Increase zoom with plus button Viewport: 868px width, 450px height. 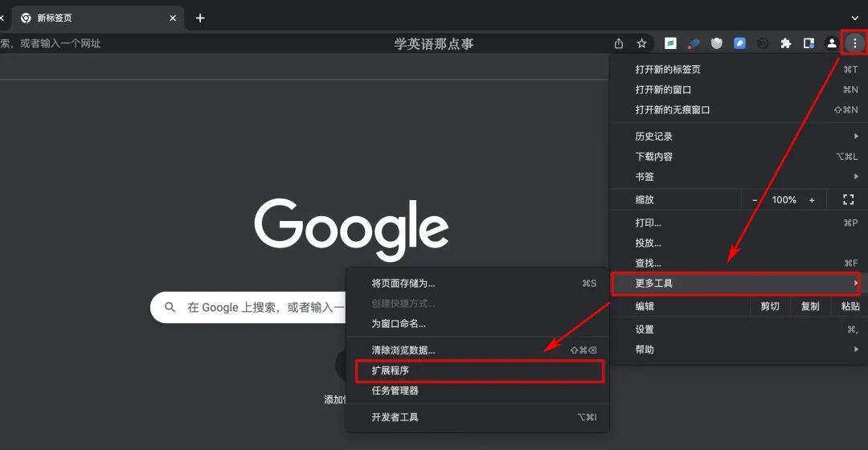click(812, 200)
